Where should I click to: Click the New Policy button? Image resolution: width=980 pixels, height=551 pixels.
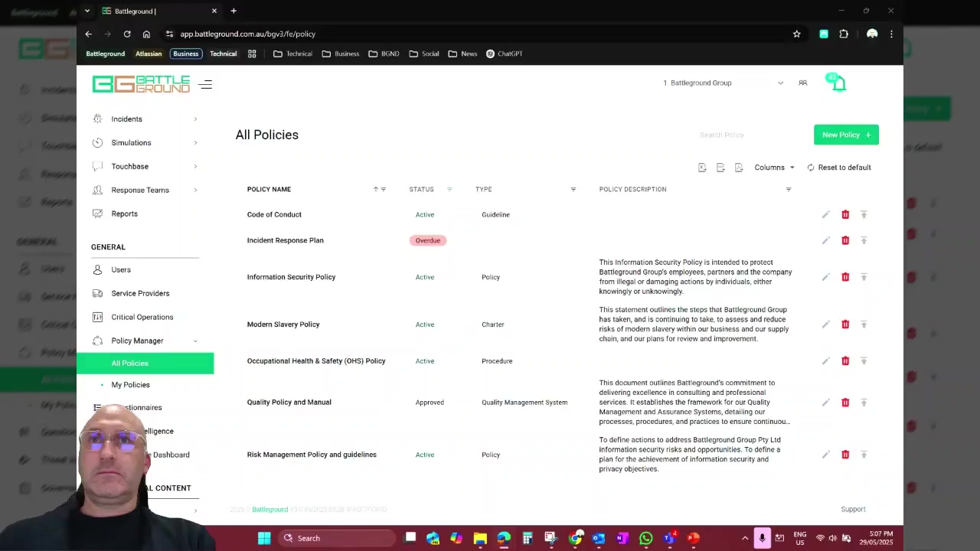click(846, 135)
